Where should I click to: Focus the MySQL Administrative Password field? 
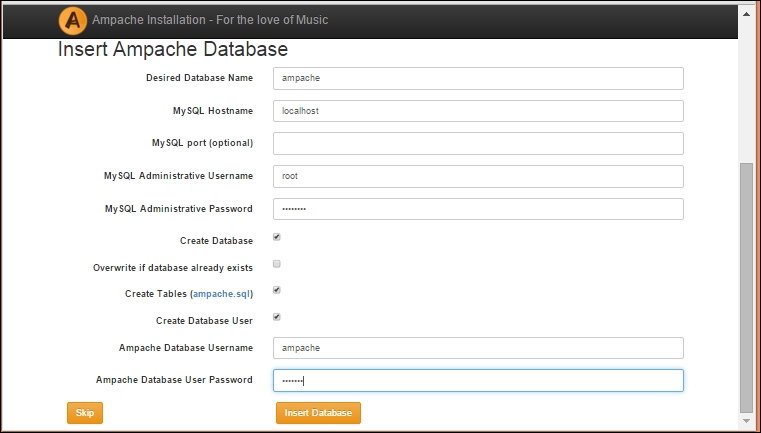pos(478,209)
